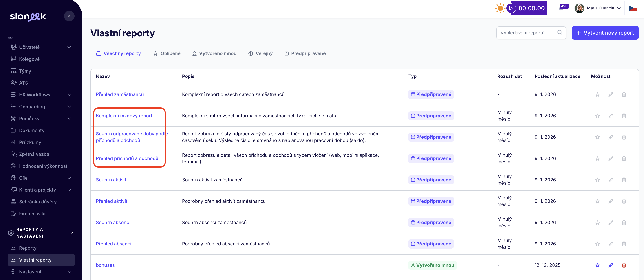Open Maria Ouancia user dropdown
Image resolution: width=644 pixels, height=280 pixels.
[600, 8]
